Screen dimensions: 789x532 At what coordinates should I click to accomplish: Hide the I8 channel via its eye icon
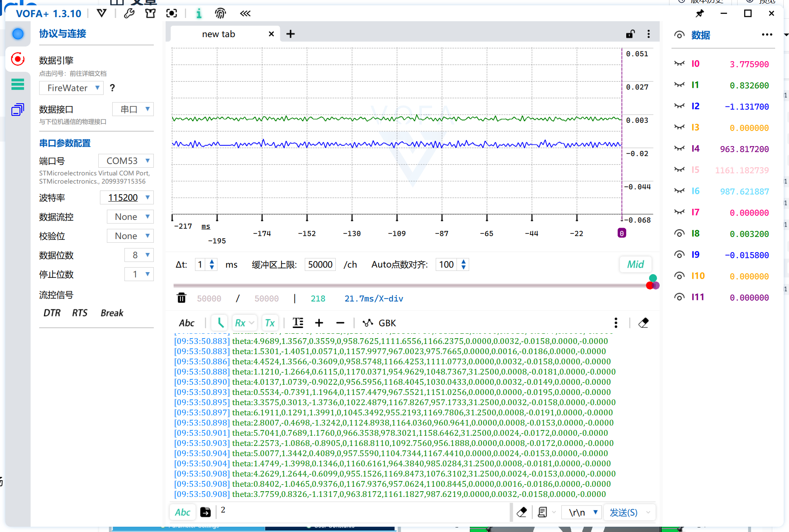click(679, 233)
